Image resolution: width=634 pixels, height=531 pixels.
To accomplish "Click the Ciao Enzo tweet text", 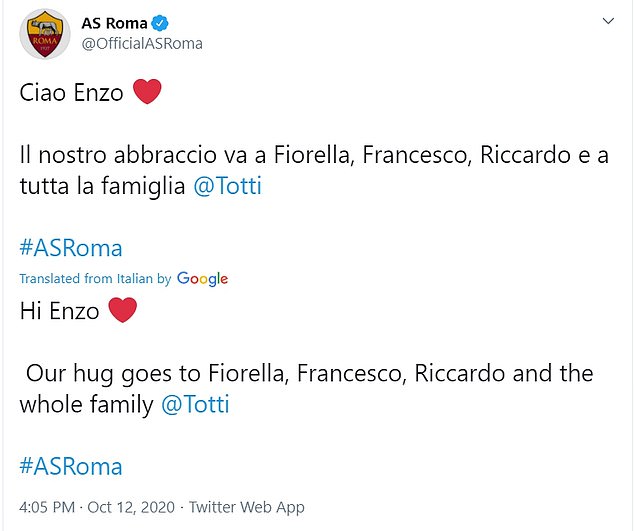I will pos(72,93).
